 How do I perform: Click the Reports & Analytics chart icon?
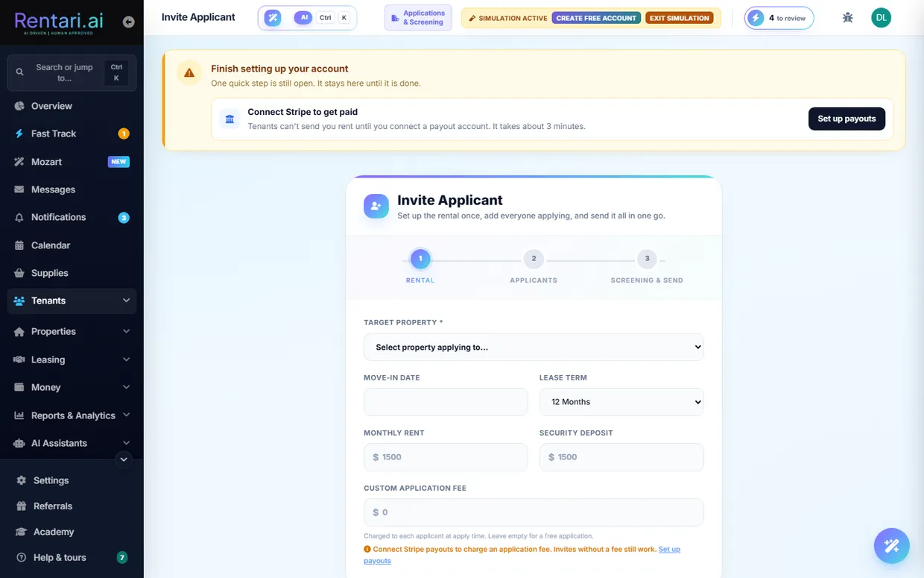19,415
